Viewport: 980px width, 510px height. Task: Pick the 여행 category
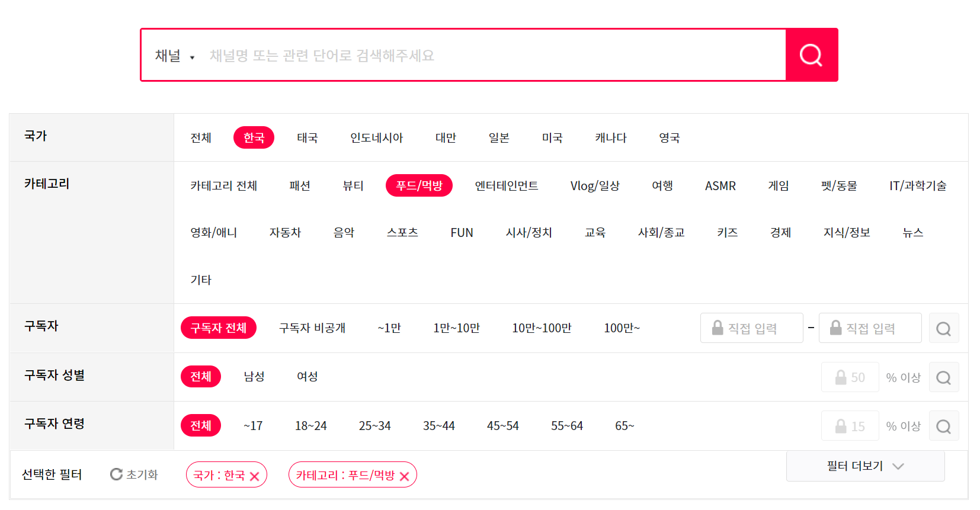pyautogui.click(x=662, y=185)
